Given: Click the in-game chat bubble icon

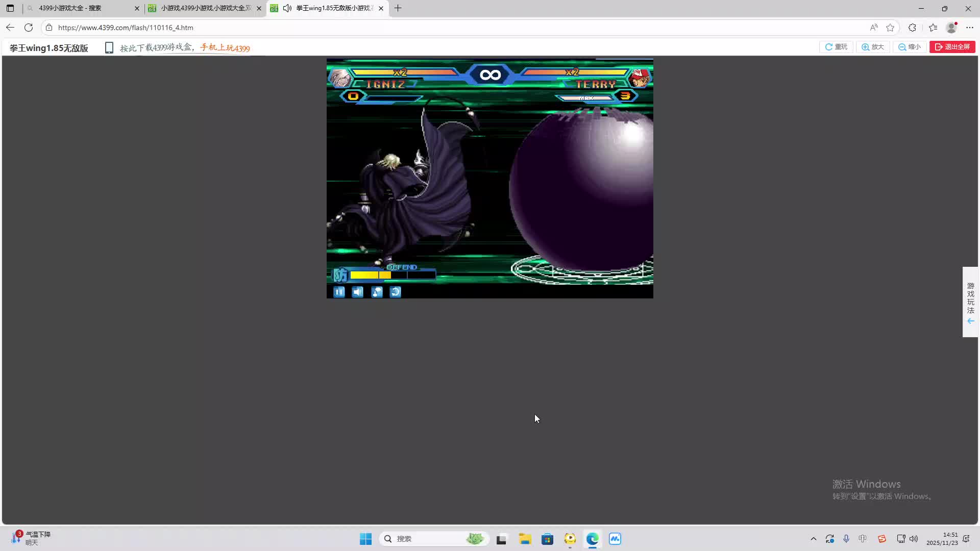Looking at the screenshot, I should coord(377,292).
